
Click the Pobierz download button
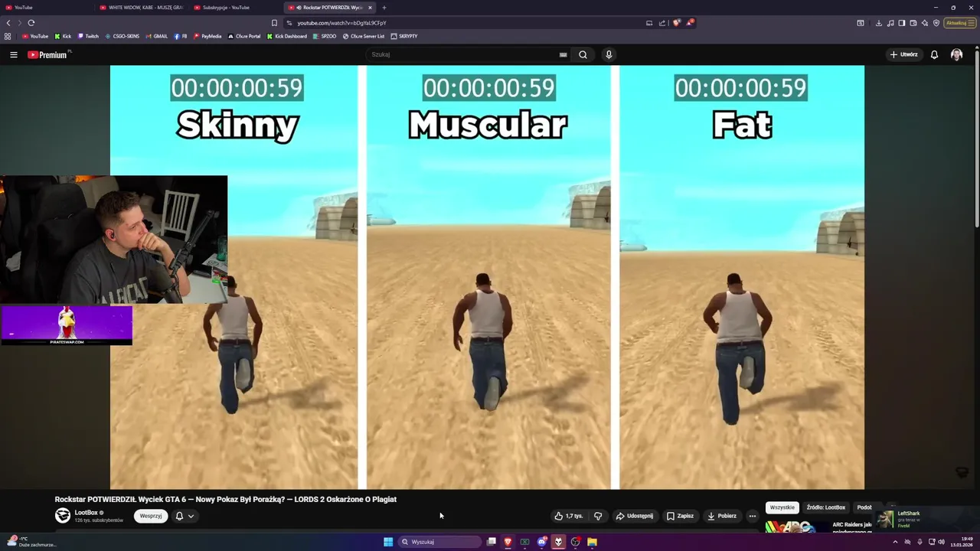click(x=722, y=516)
